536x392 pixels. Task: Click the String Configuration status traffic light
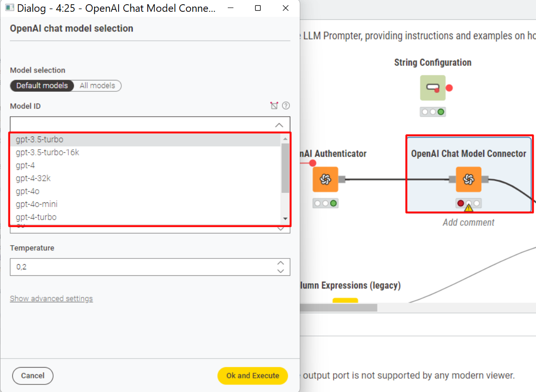pos(433,112)
